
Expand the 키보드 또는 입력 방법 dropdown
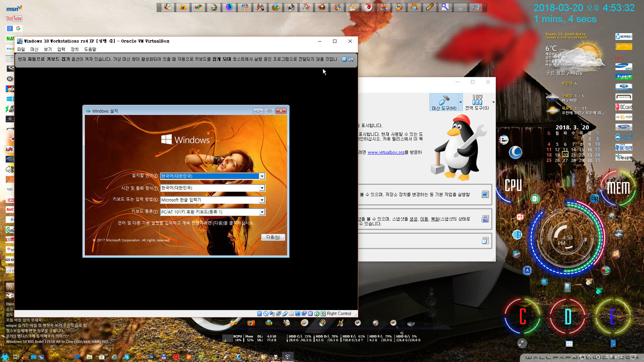click(x=262, y=200)
